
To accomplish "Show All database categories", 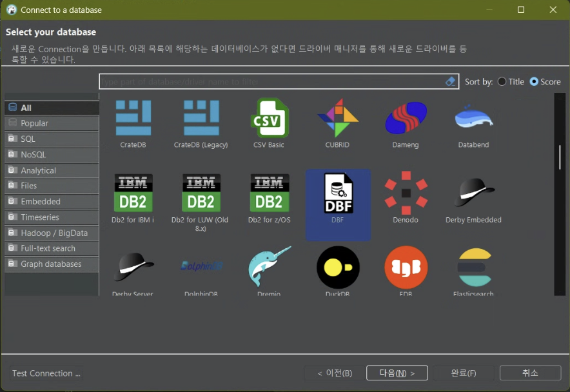I will (x=52, y=108).
